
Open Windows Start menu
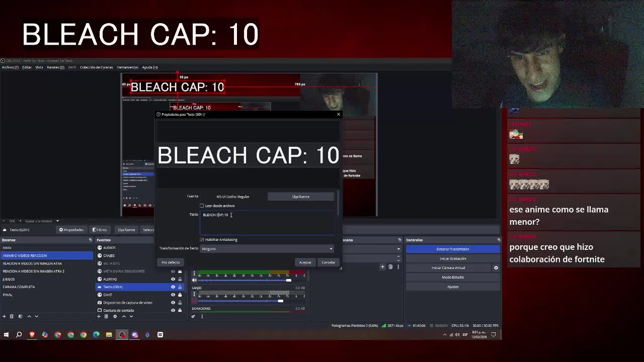[x=6, y=335]
